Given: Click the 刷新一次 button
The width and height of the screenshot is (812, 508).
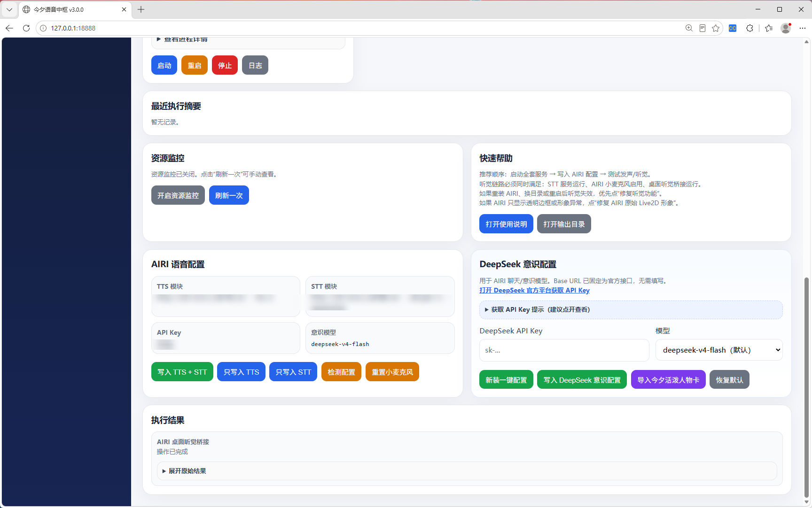Looking at the screenshot, I should tap(229, 195).
